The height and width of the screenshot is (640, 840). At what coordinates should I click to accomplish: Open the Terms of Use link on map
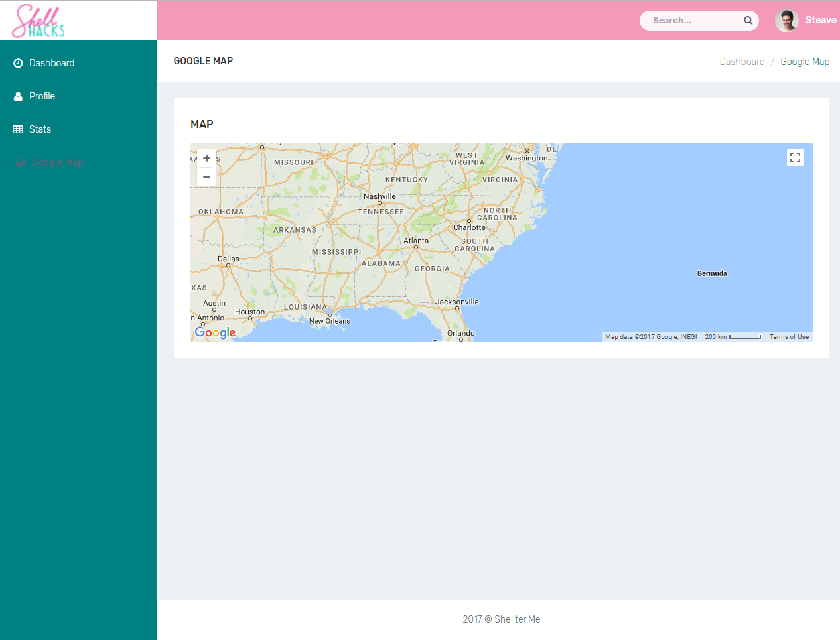click(x=789, y=337)
